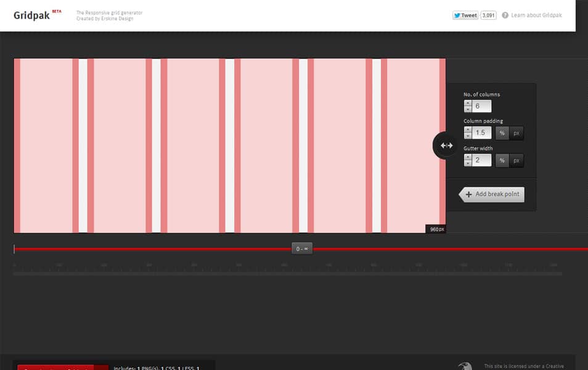Click the 0–∞ marker on the breakpoint slider

click(301, 248)
